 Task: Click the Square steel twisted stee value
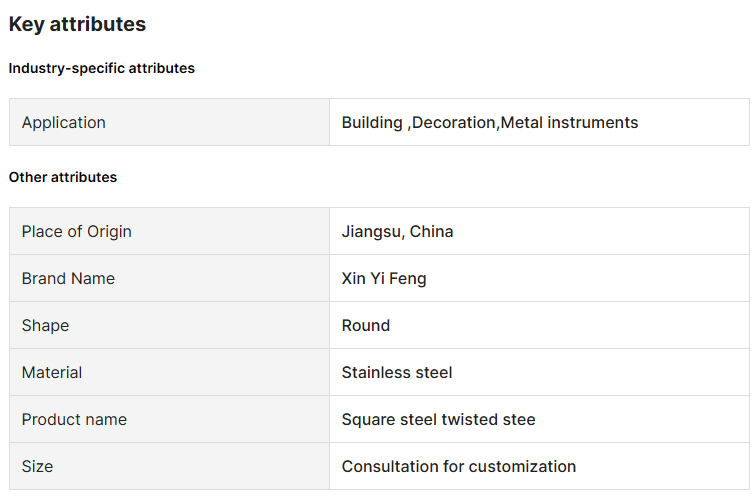438,420
